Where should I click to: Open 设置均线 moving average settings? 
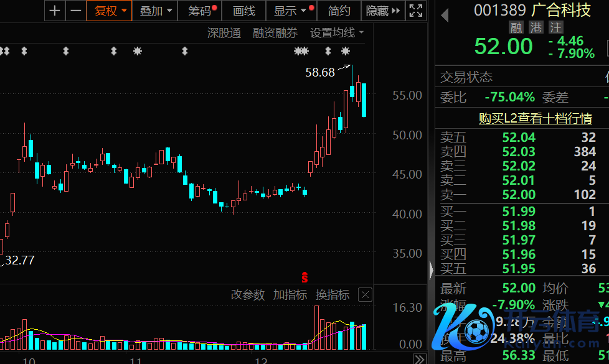point(337,33)
